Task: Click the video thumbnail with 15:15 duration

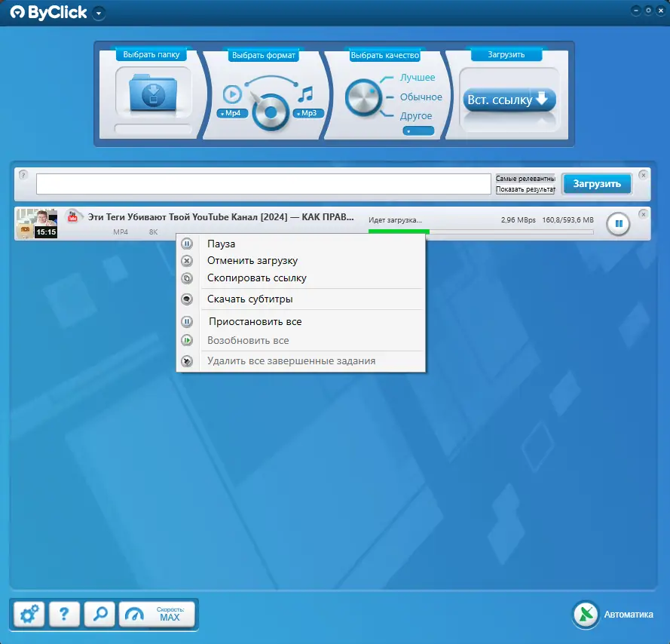Action: (37, 224)
